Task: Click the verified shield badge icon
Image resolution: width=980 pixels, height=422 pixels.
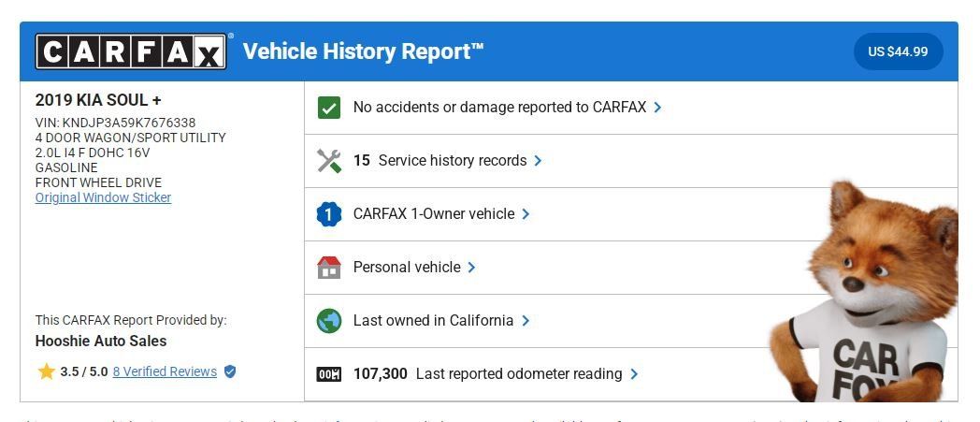Action: pyautogui.click(x=230, y=371)
